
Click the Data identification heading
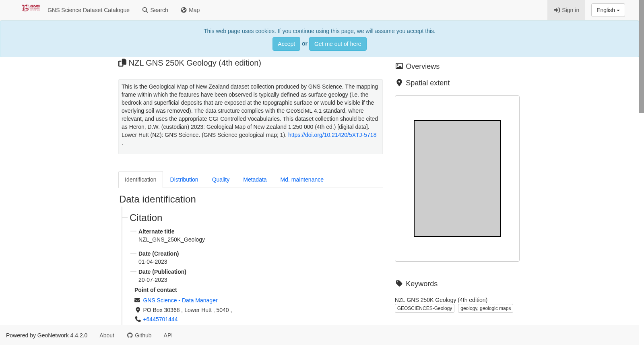pos(157,199)
